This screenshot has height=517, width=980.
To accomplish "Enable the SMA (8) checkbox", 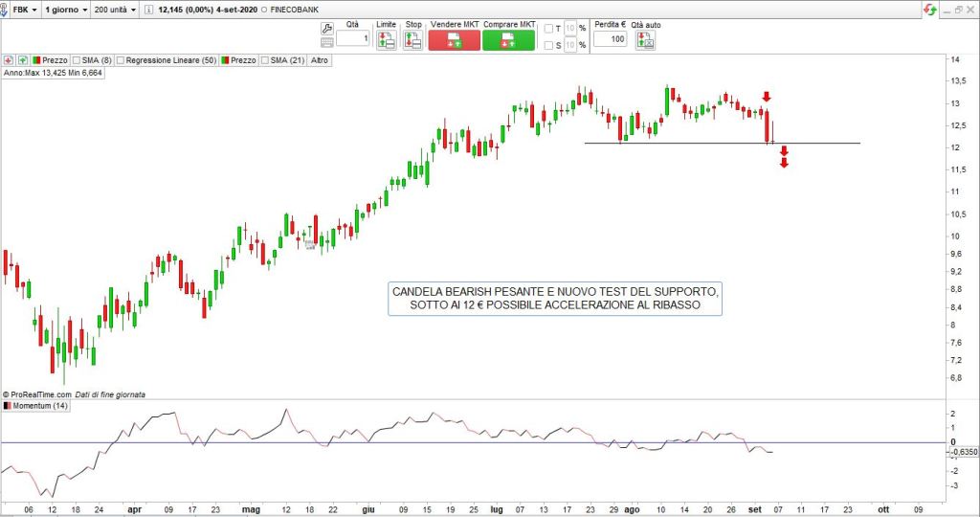I will point(78,60).
